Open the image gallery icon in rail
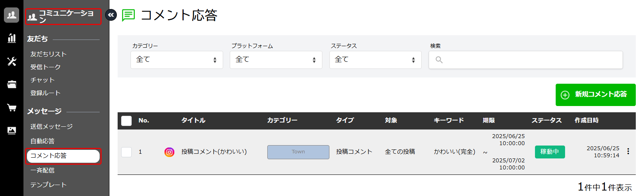The width and height of the screenshot is (644, 196). tap(12, 131)
